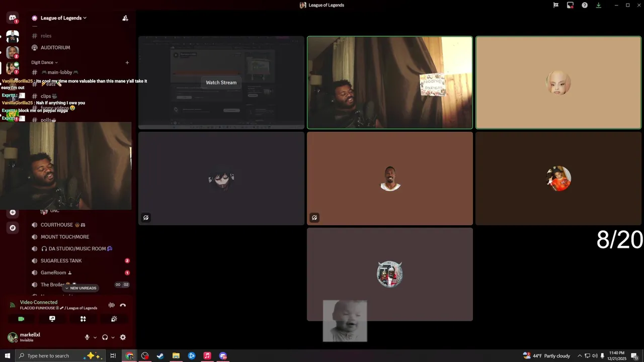Click the add a server plus icon
Viewport: 644px width, 362px height.
coord(13,212)
